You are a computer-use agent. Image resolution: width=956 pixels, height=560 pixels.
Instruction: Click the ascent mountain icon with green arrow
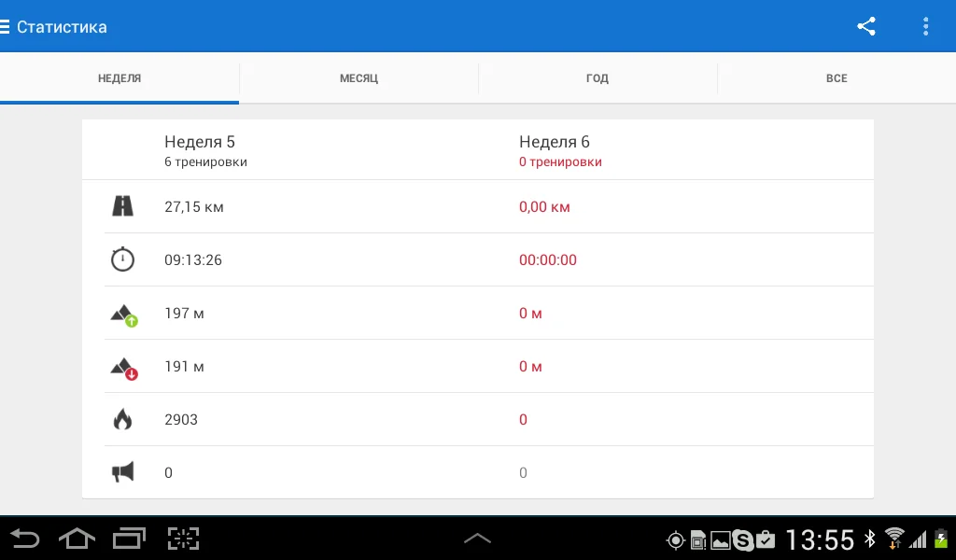click(x=124, y=315)
